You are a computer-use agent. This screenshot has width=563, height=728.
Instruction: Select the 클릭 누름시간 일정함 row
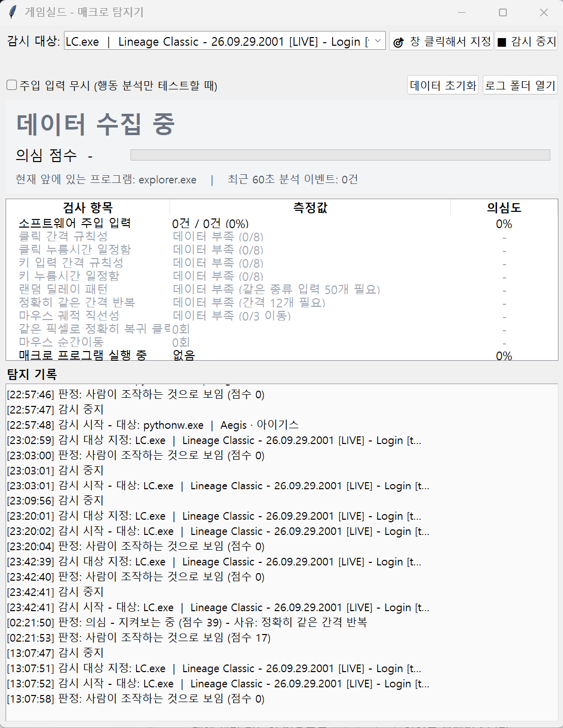(x=282, y=250)
